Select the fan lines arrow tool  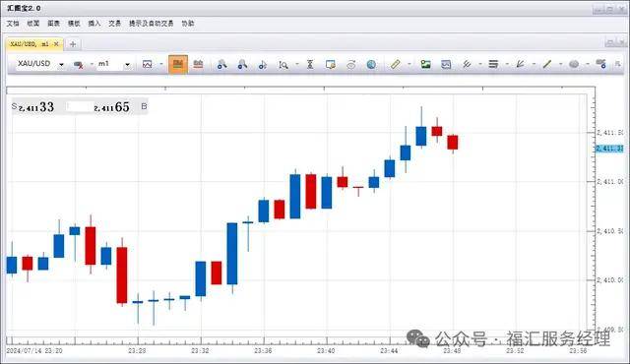coord(521,64)
